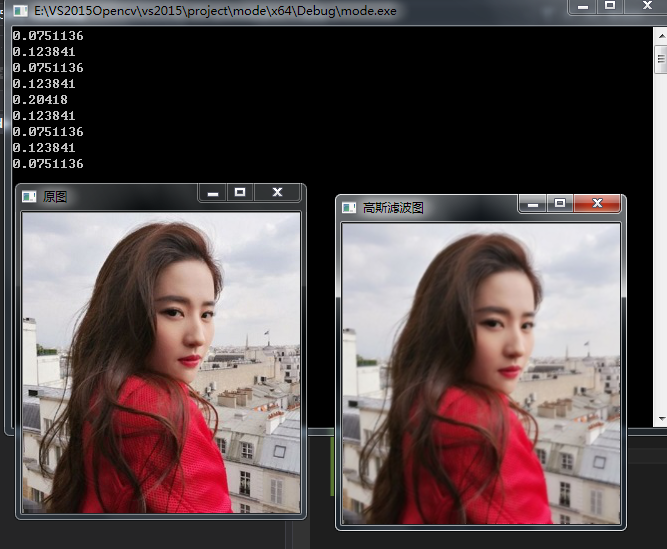Image resolution: width=667 pixels, height=549 pixels.
Task: Click the console title path text
Action: point(215,11)
